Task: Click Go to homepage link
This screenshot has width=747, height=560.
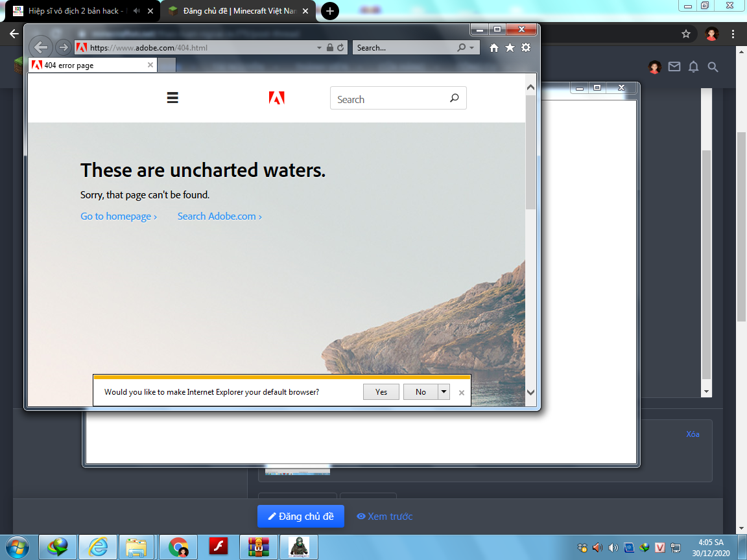Action: (119, 216)
